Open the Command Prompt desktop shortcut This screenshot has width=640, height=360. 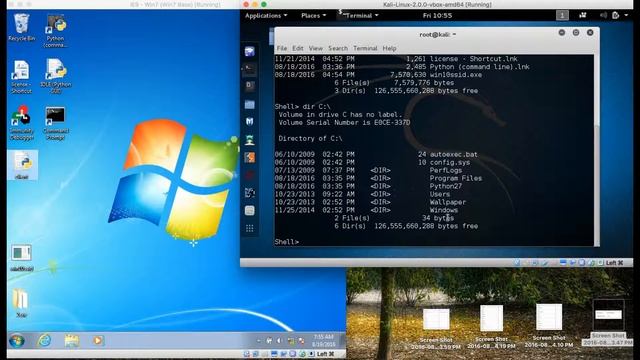[56, 122]
